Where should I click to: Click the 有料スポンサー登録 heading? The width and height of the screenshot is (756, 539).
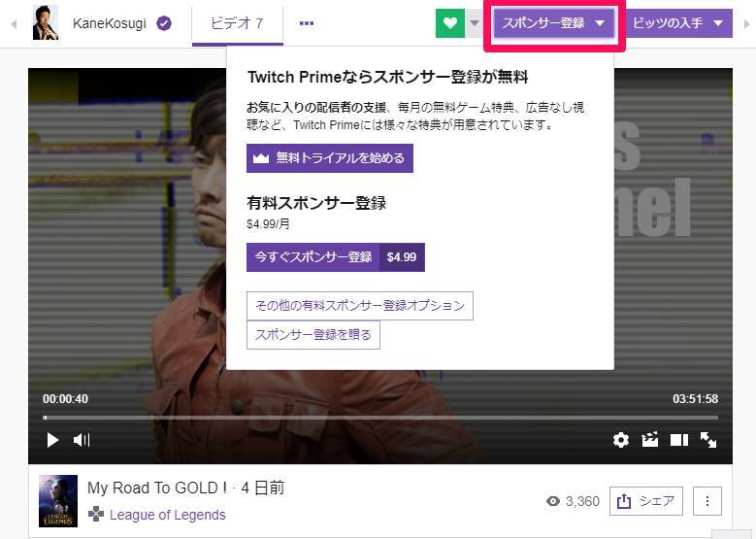316,203
